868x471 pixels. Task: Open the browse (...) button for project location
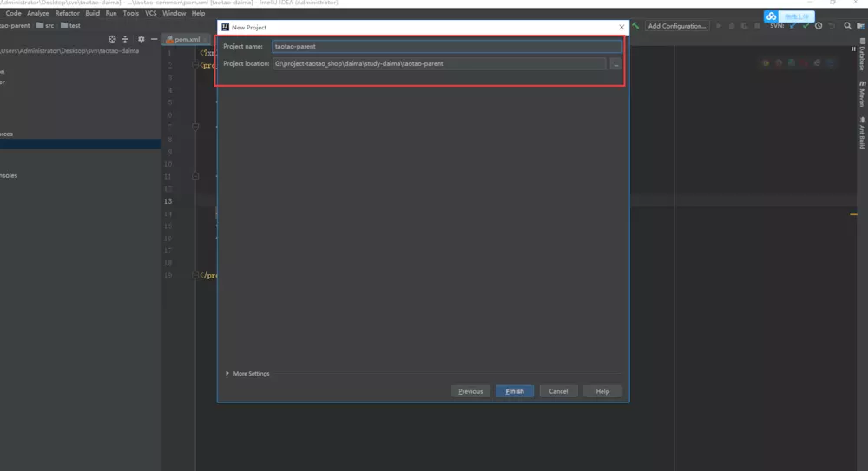pyautogui.click(x=615, y=64)
